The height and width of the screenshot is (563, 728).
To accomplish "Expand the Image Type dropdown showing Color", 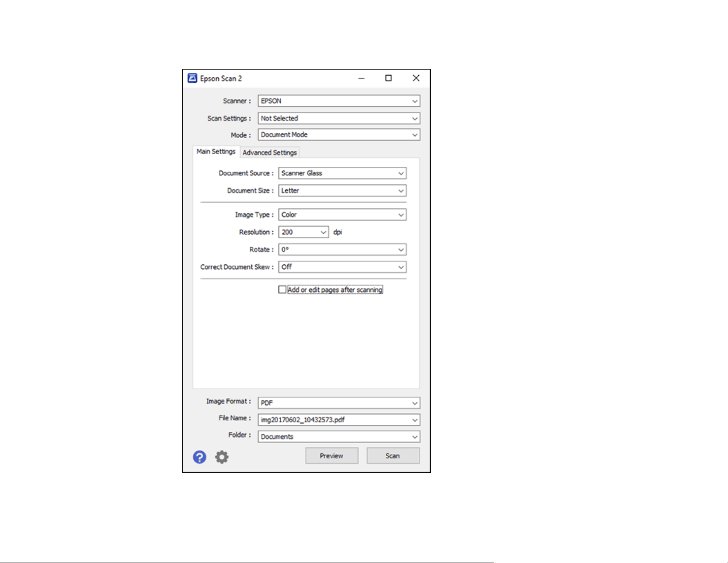I will (x=342, y=215).
